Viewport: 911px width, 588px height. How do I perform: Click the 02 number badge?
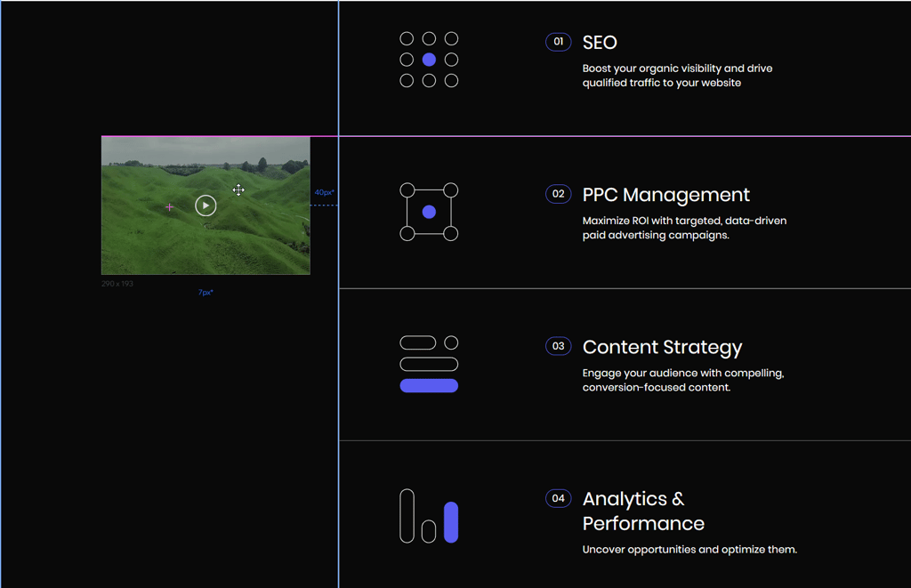coord(559,194)
